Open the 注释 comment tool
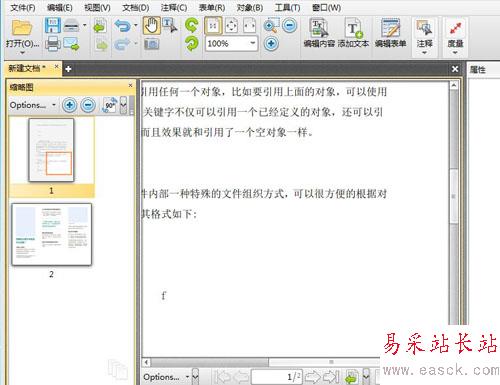500x385 pixels. tap(424, 33)
